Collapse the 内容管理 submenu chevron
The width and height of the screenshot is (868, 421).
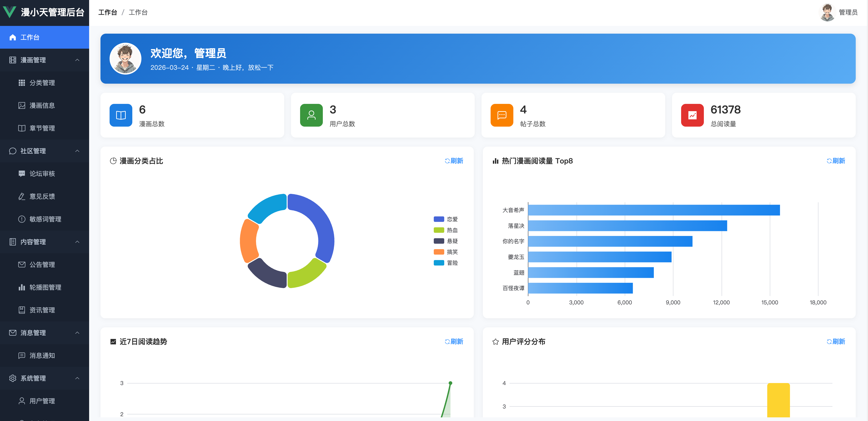tap(77, 242)
